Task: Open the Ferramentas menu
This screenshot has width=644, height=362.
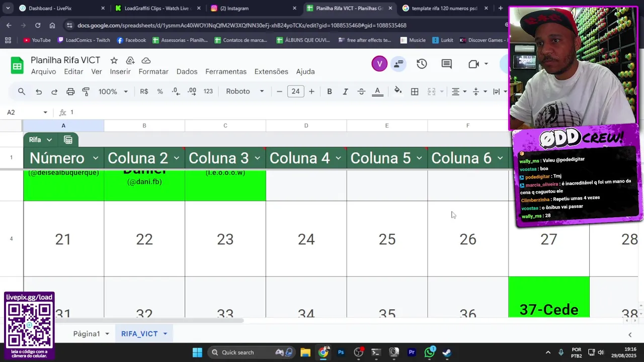Action: point(226,71)
